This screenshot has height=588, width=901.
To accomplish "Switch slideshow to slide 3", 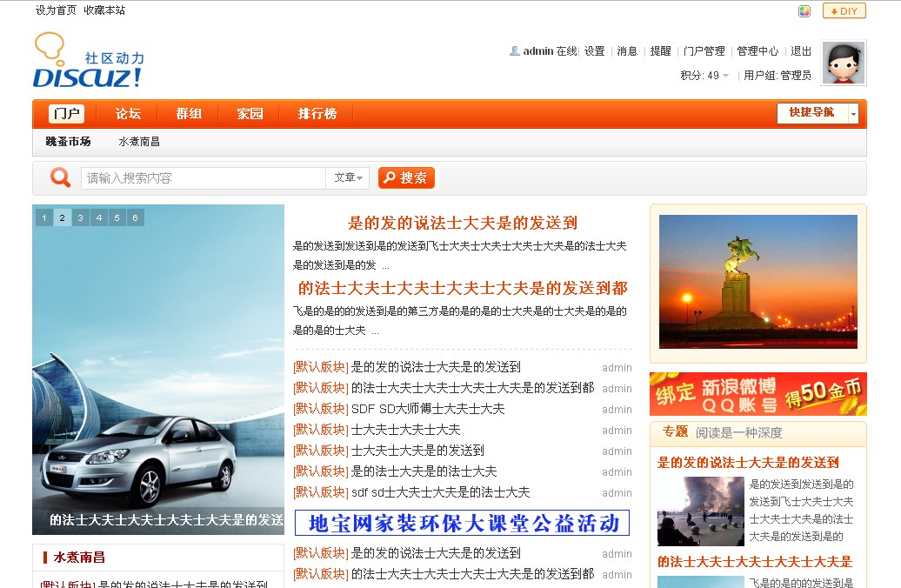I will (80, 217).
